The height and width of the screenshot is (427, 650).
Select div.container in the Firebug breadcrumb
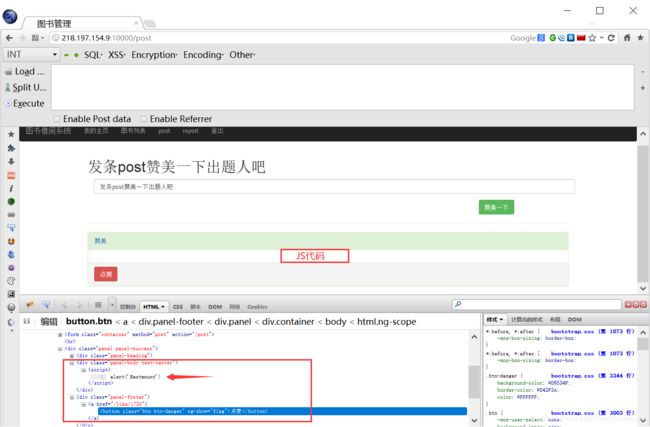[288, 322]
